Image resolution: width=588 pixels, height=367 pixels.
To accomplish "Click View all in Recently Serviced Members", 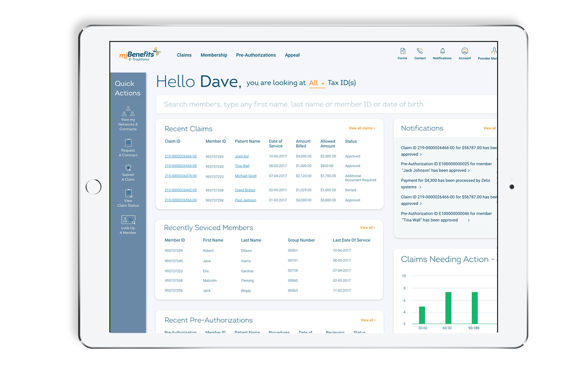I will (367, 228).
